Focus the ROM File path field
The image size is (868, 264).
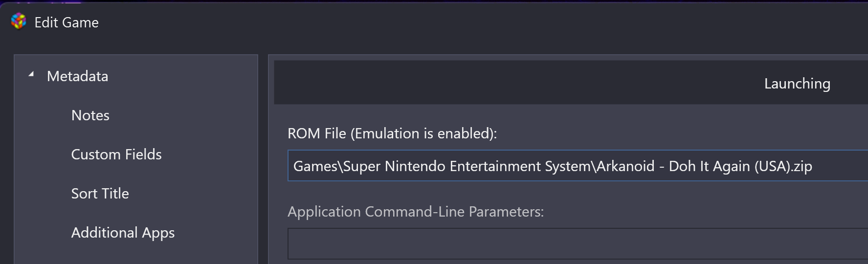(578, 166)
